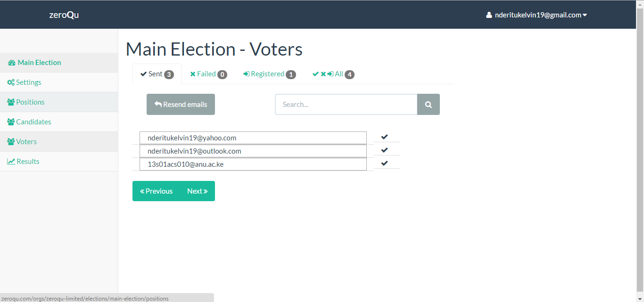Viewport: 644px width, 302px height.
Task: Click the Search voters input field
Action: pyautogui.click(x=347, y=105)
